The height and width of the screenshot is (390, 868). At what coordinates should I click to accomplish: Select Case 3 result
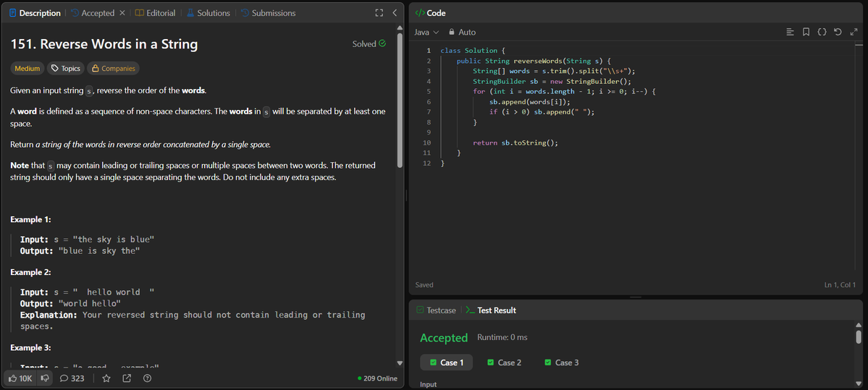[561, 363]
